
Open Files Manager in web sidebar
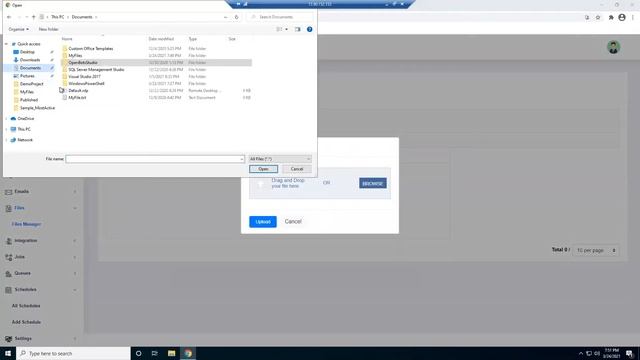[x=26, y=224]
